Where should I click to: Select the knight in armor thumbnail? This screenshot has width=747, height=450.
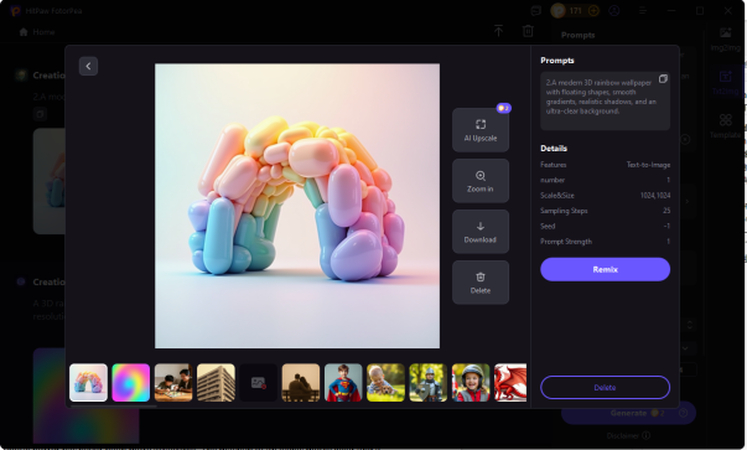click(428, 383)
